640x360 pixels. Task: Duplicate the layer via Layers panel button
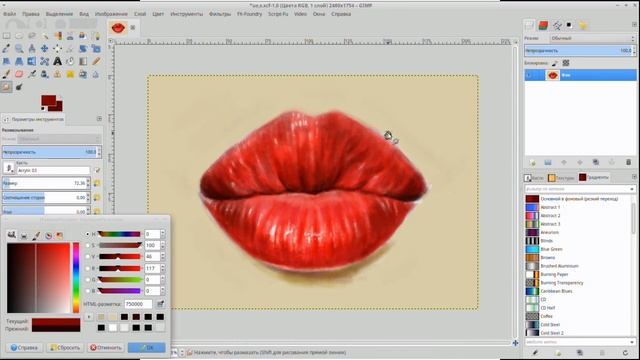pyautogui.click(x=596, y=162)
